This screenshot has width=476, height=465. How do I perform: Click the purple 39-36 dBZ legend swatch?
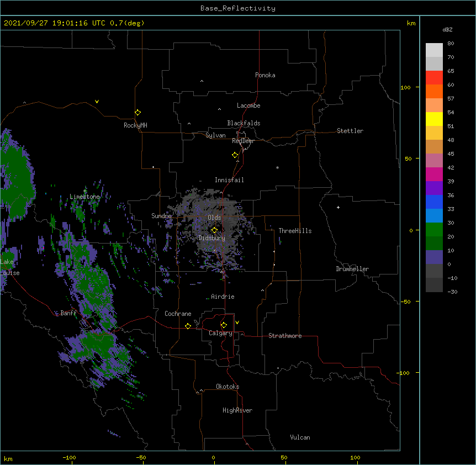[434, 188]
